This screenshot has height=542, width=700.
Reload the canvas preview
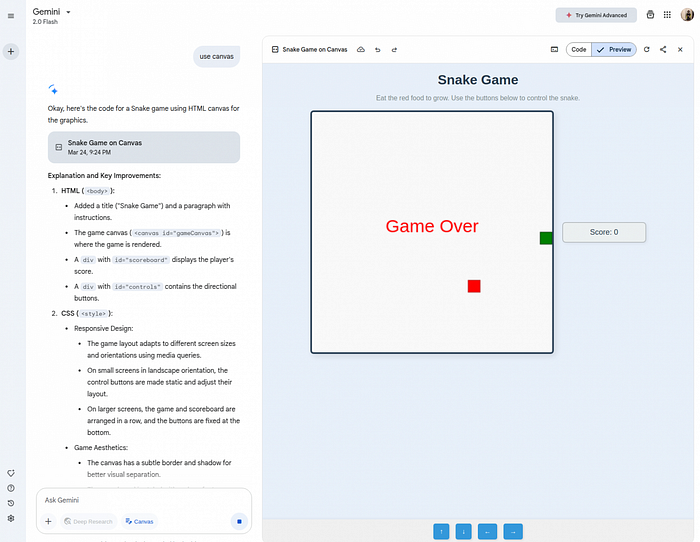[x=646, y=50]
